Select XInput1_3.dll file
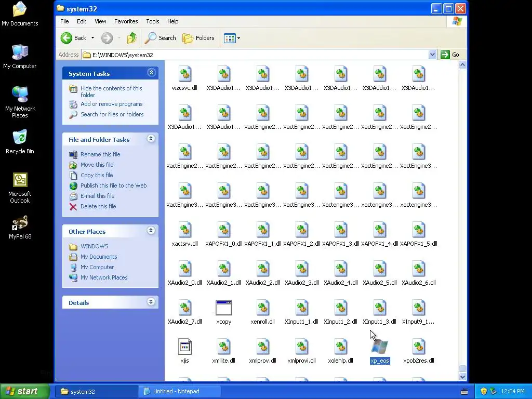Viewport: 532px width, 399px height. point(380,308)
